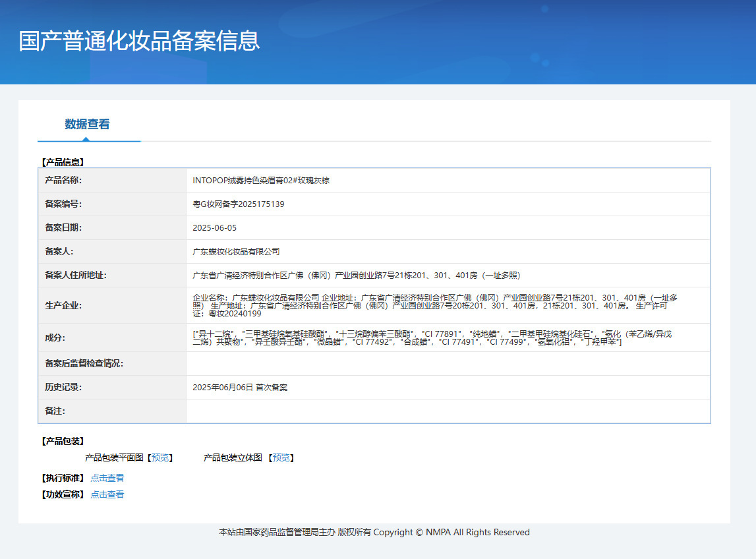Click the page title 国产普通化妆品备案信息
756x559 pixels.
point(139,41)
